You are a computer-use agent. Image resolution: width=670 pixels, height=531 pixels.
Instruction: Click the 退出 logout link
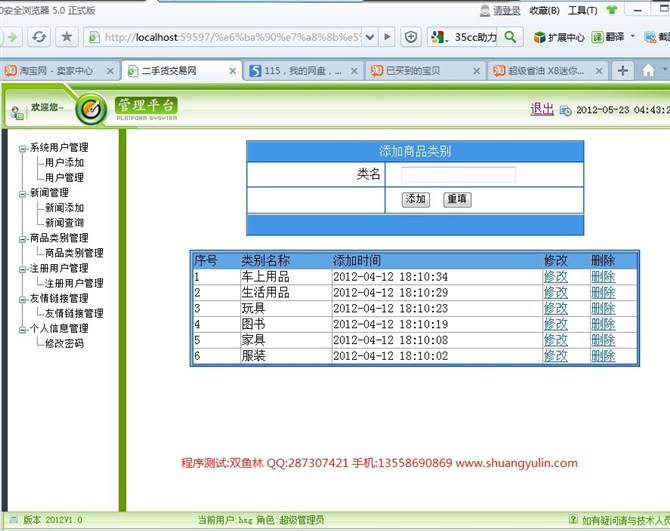(x=541, y=109)
